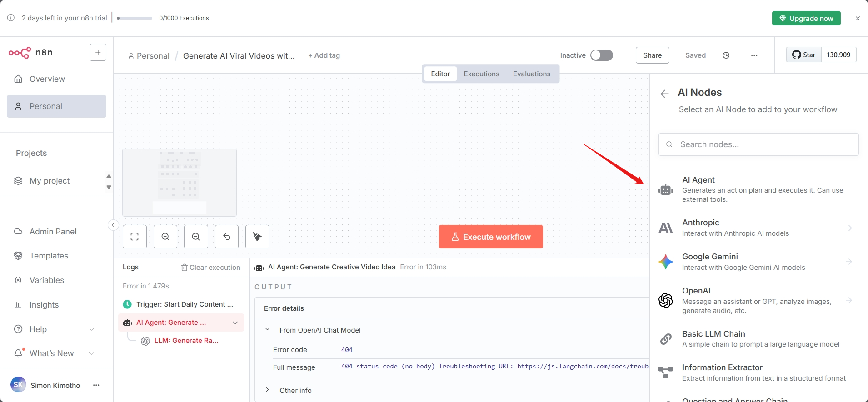The height and width of the screenshot is (402, 868).
Task: Open Variables from the sidebar
Action: [x=46, y=280]
